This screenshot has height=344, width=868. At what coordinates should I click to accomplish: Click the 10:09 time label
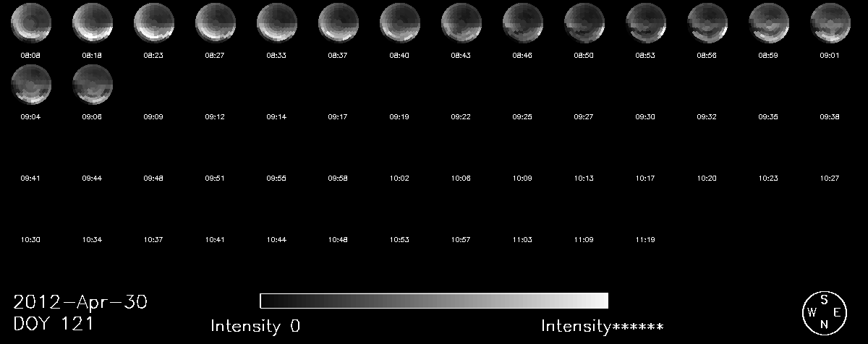[x=522, y=178]
